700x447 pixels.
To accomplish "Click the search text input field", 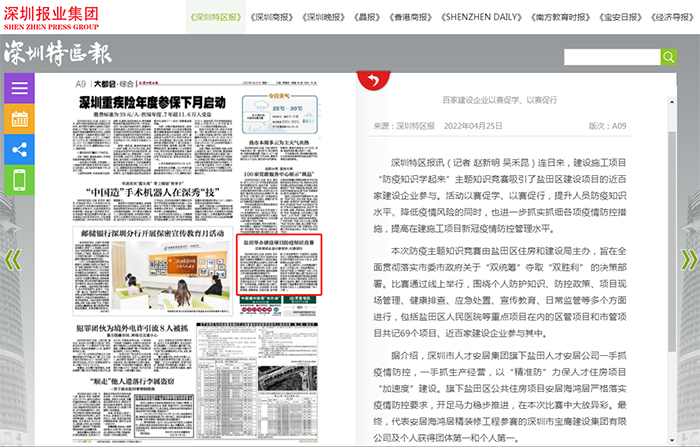I will coord(611,58).
